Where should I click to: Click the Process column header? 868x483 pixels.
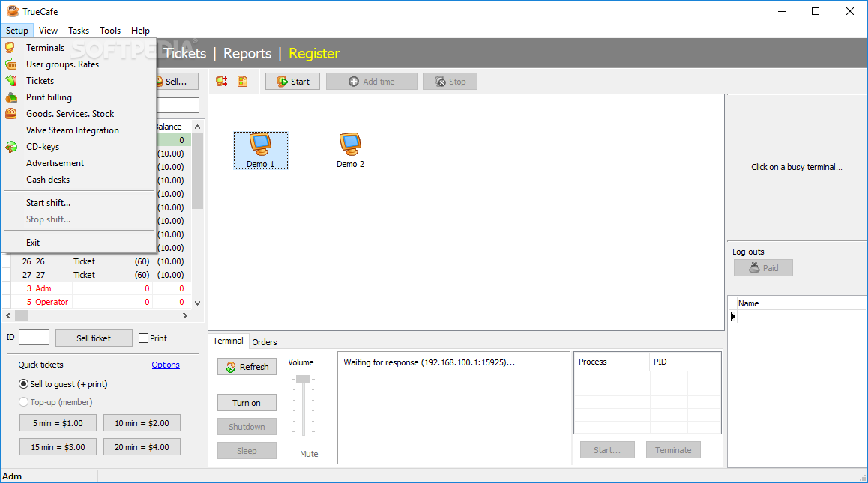tap(612, 362)
